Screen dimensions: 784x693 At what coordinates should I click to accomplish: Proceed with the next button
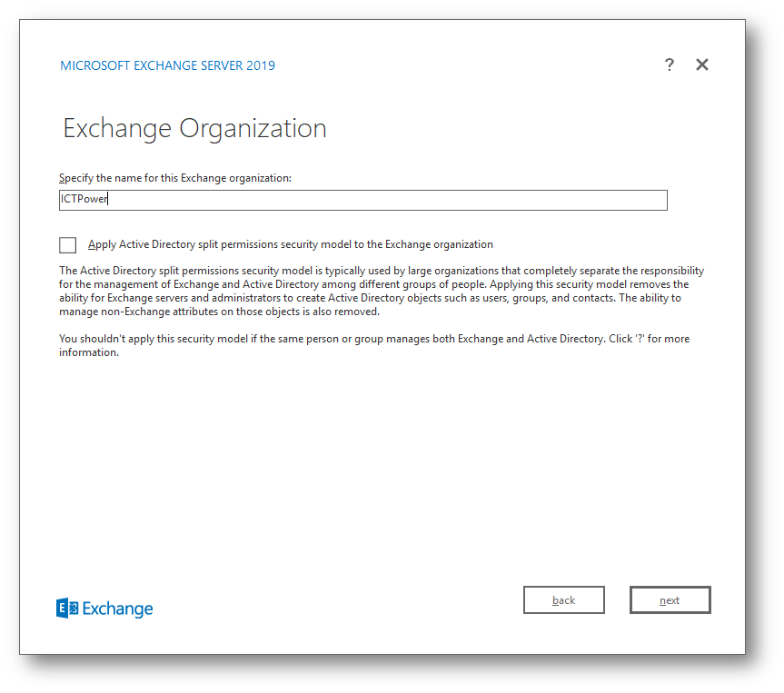tap(670, 600)
